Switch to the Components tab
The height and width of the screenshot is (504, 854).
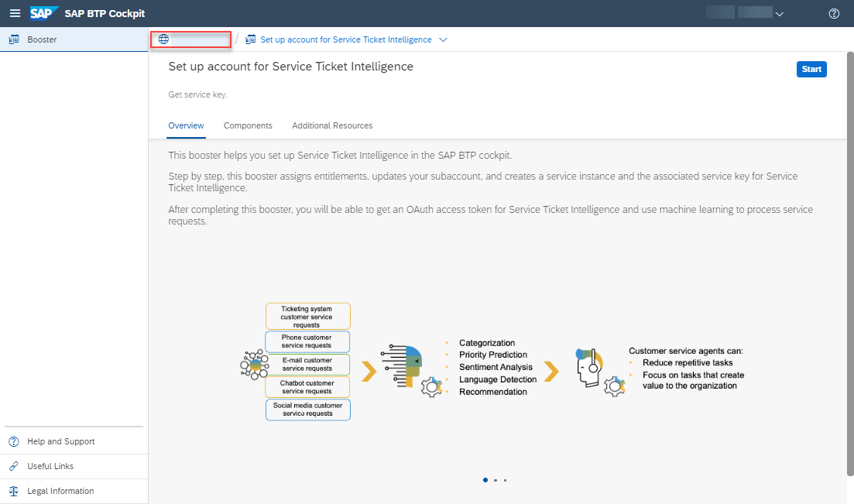(x=248, y=125)
